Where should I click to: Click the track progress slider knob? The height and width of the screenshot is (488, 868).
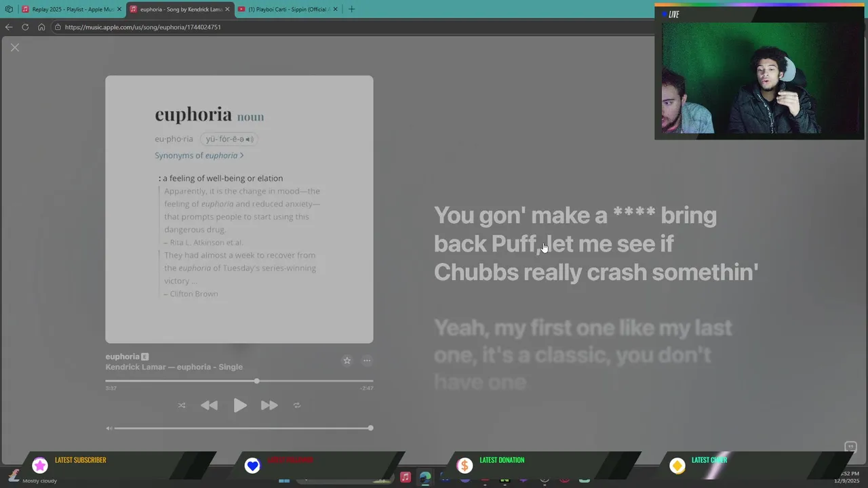(x=256, y=381)
